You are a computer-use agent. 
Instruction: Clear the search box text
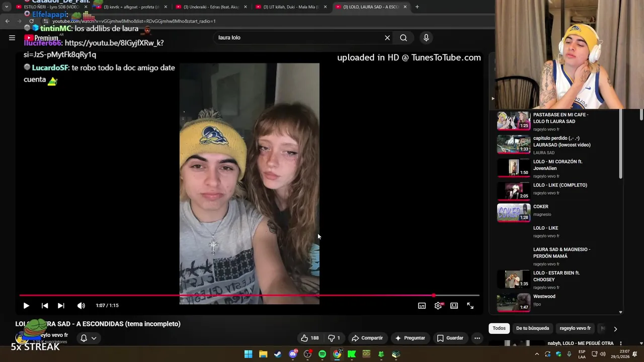(x=387, y=38)
